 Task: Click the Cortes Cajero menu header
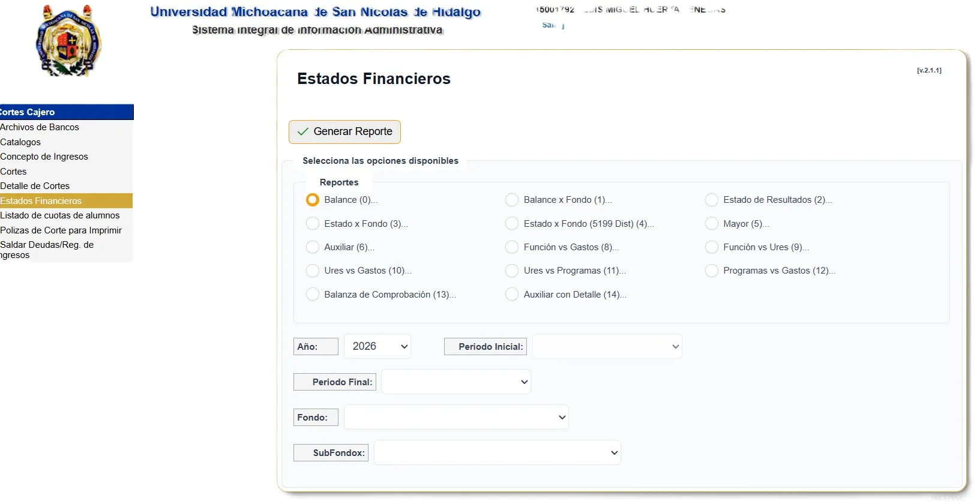point(66,112)
